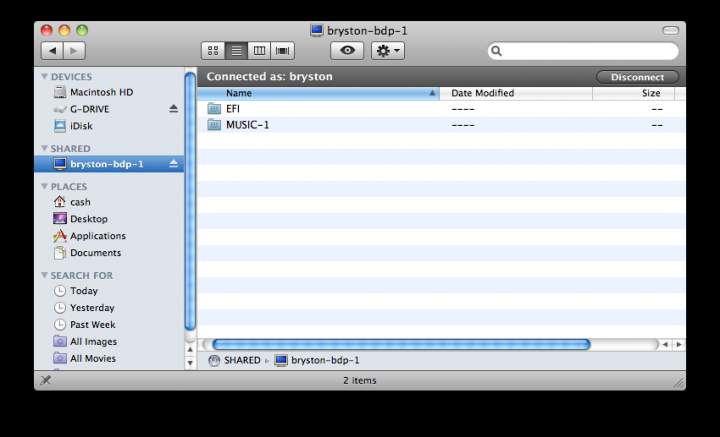The height and width of the screenshot is (437, 720).
Task: Open Documents in the sidebar
Action: 109,253
